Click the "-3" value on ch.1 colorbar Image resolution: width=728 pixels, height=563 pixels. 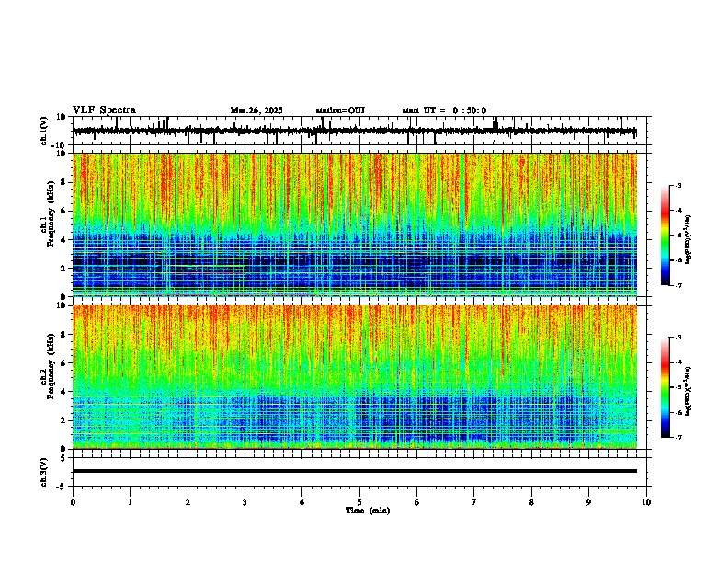coord(677,185)
